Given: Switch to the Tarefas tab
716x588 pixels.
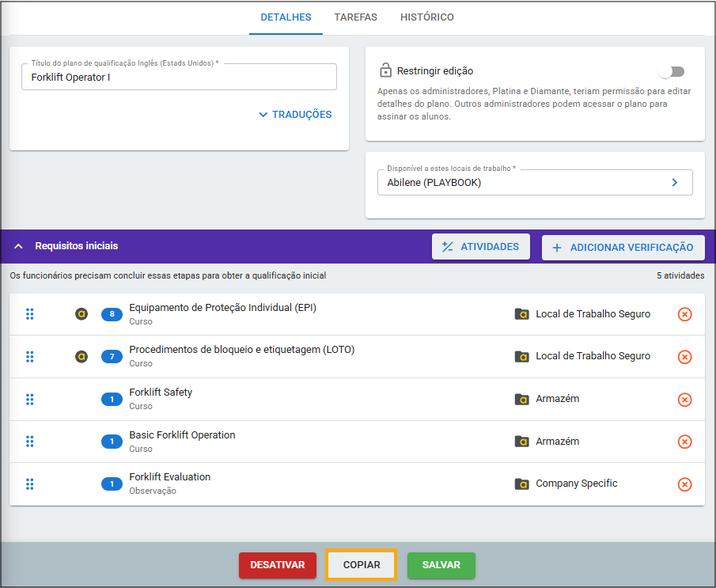Looking at the screenshot, I should [355, 17].
